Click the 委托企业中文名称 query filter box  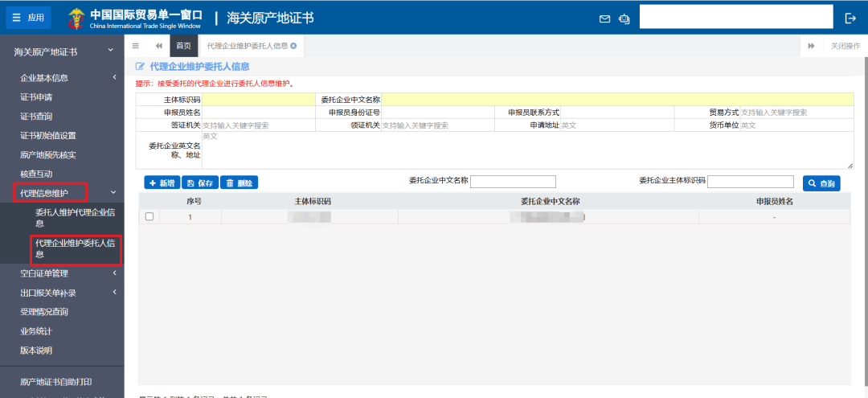513,182
